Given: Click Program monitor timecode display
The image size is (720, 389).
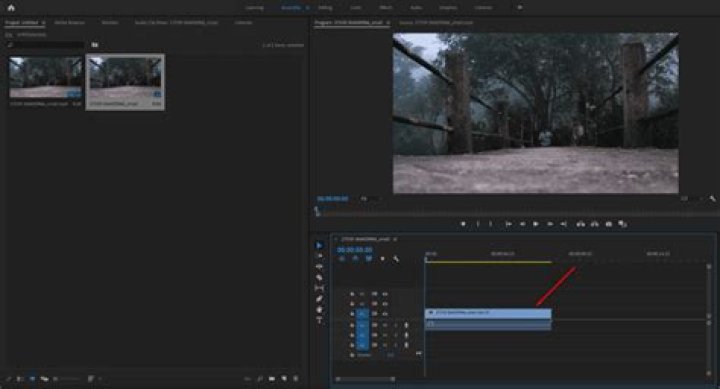Looking at the screenshot, I should pos(332,199).
